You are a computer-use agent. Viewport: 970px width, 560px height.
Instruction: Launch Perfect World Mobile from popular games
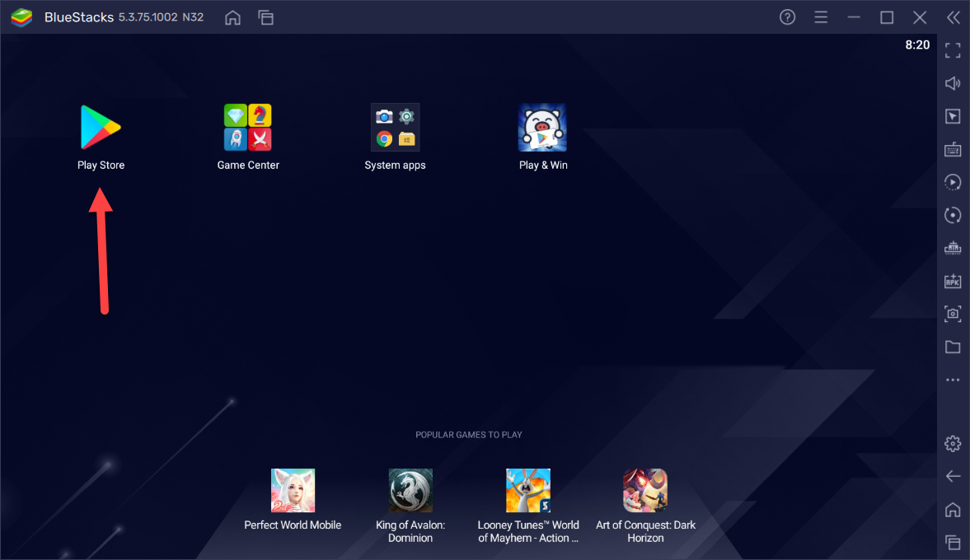pyautogui.click(x=293, y=491)
